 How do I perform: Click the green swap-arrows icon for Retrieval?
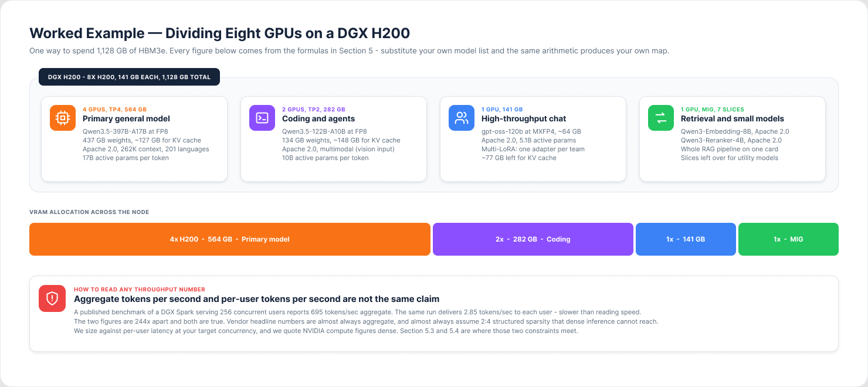[x=661, y=118]
